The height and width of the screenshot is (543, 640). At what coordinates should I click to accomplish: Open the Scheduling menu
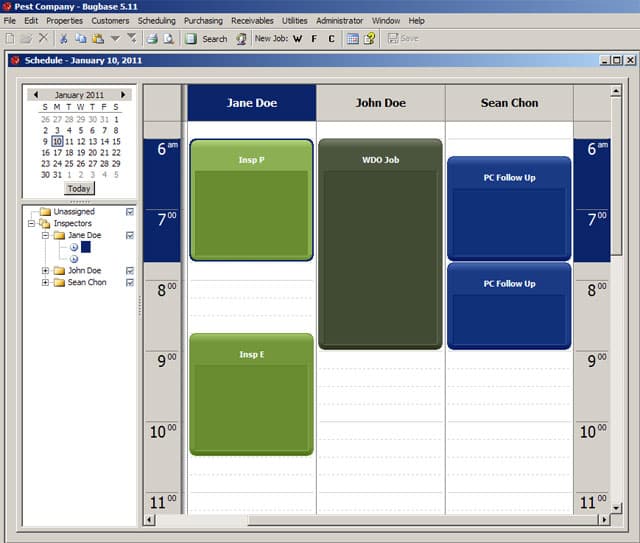[x=156, y=20]
